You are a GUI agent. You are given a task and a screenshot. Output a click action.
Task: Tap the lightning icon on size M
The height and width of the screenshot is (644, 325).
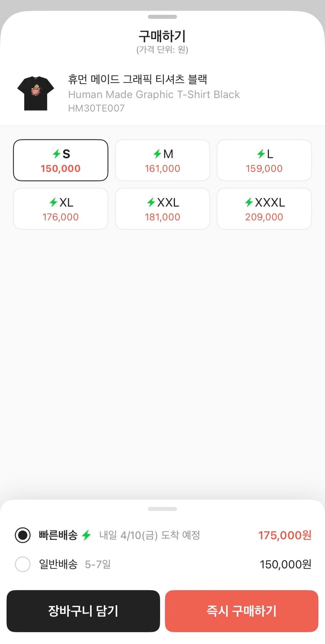(x=157, y=154)
